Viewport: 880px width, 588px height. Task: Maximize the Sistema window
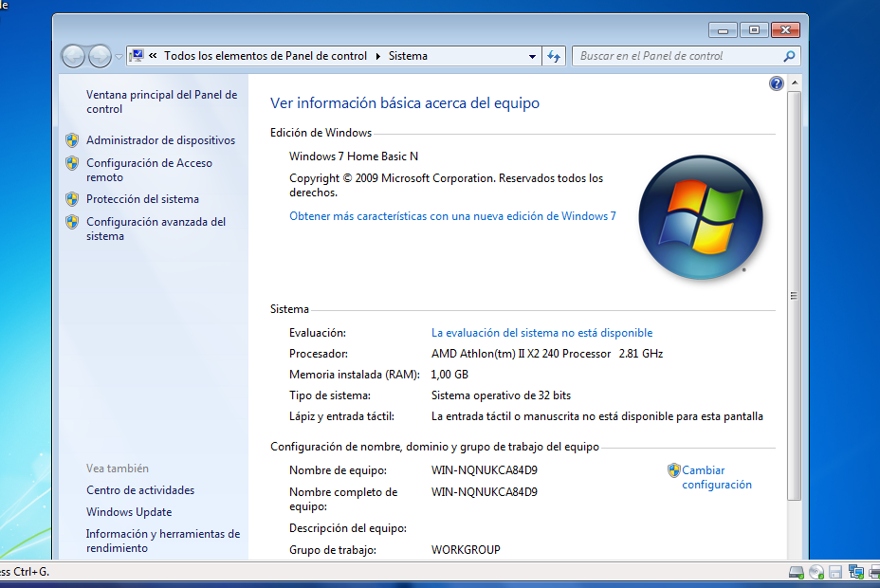click(x=754, y=30)
